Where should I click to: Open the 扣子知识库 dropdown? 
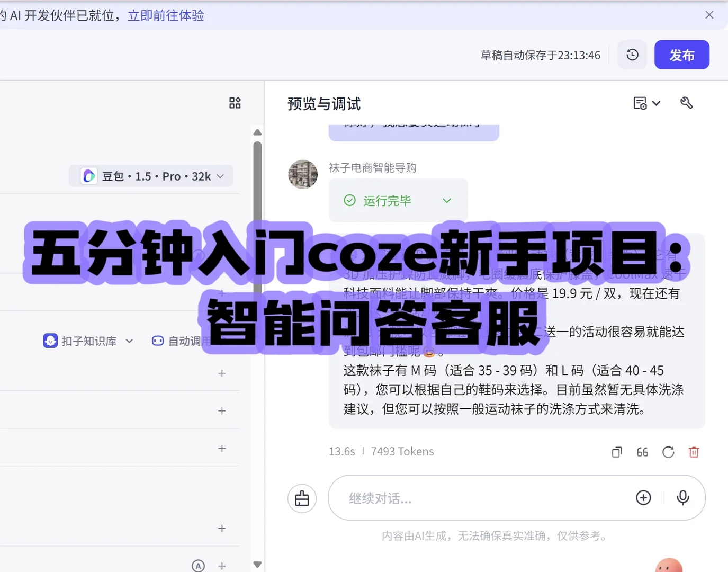point(88,341)
